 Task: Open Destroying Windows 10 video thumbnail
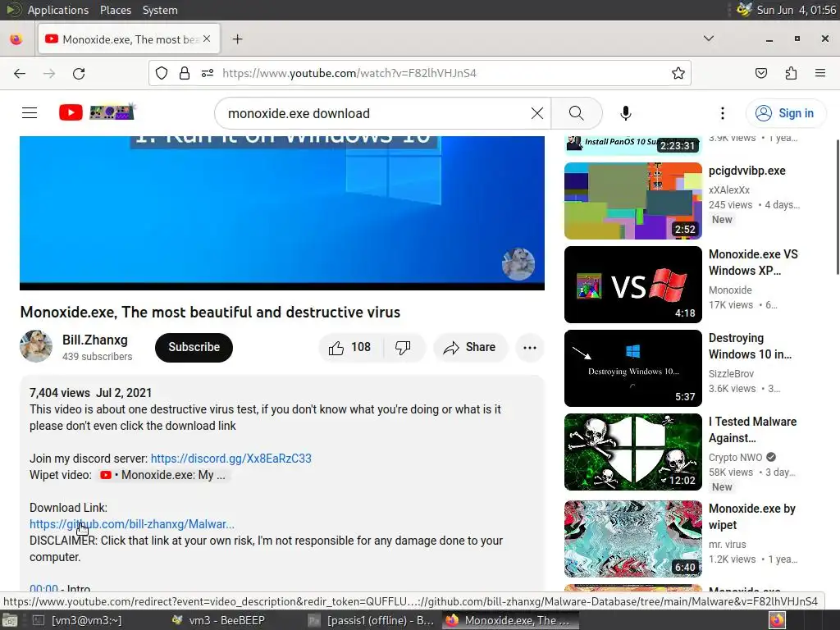pyautogui.click(x=632, y=368)
